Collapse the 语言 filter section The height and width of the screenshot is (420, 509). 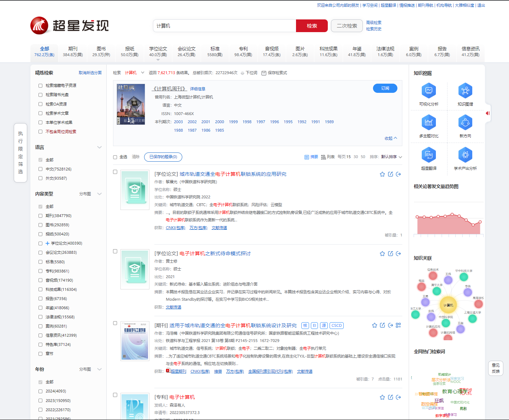pyautogui.click(x=99, y=148)
